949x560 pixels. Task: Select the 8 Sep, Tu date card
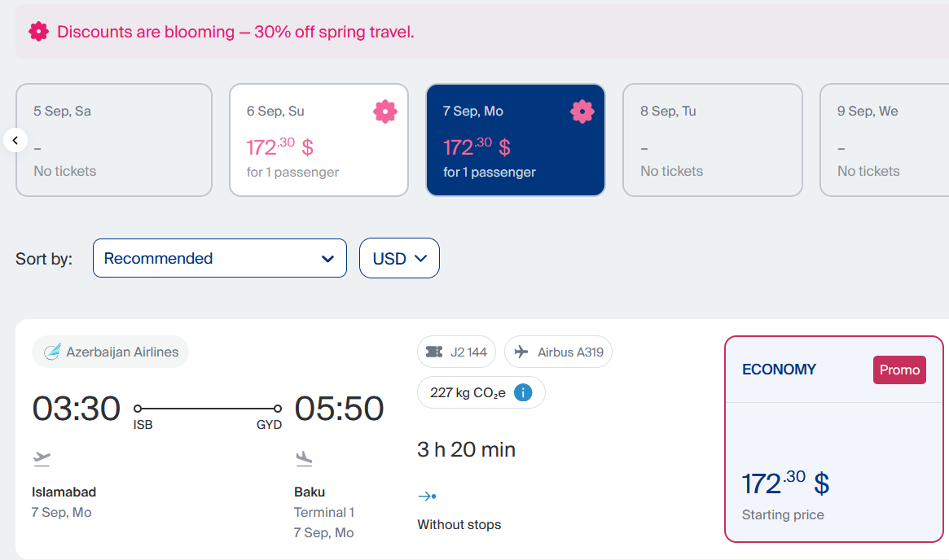tap(712, 140)
